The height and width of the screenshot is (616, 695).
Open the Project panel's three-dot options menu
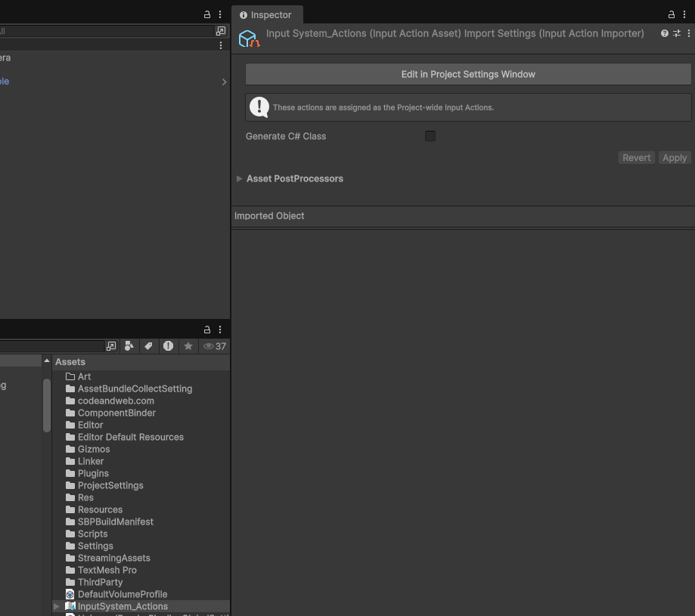pyautogui.click(x=220, y=330)
